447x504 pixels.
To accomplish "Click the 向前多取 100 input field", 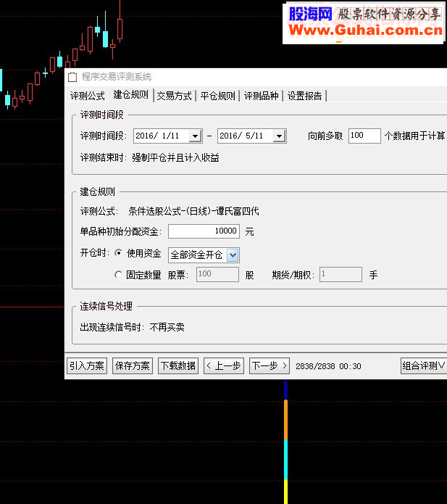I will pos(364,136).
